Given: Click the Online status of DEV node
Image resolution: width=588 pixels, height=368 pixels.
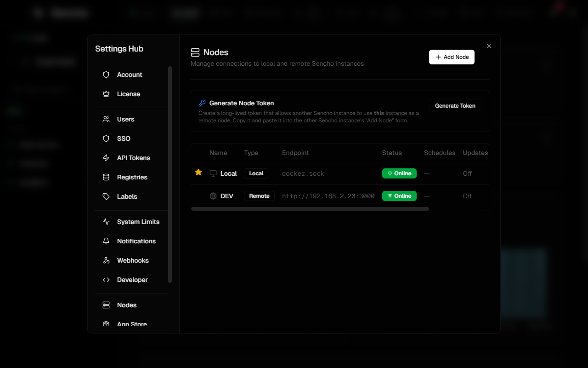Looking at the screenshot, I should click(x=399, y=196).
